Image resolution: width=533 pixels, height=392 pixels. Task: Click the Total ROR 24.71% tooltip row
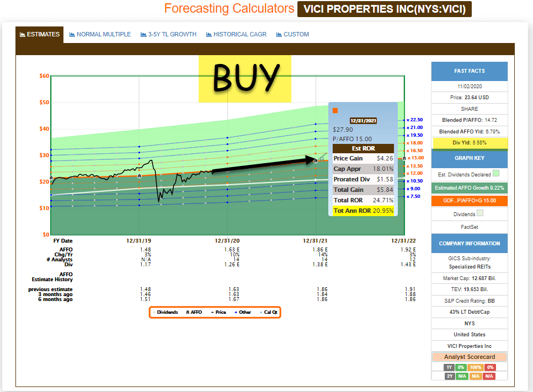(x=364, y=201)
